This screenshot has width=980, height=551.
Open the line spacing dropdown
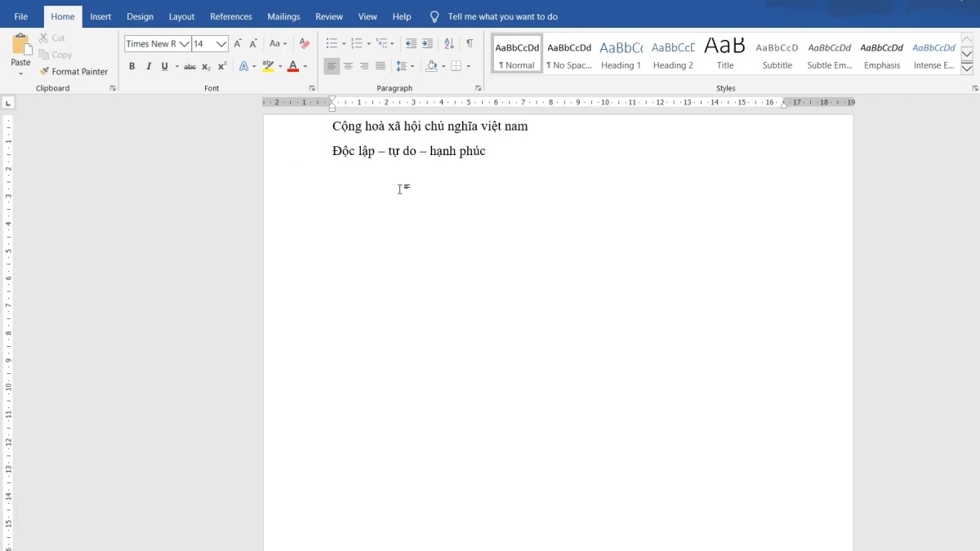[404, 67]
